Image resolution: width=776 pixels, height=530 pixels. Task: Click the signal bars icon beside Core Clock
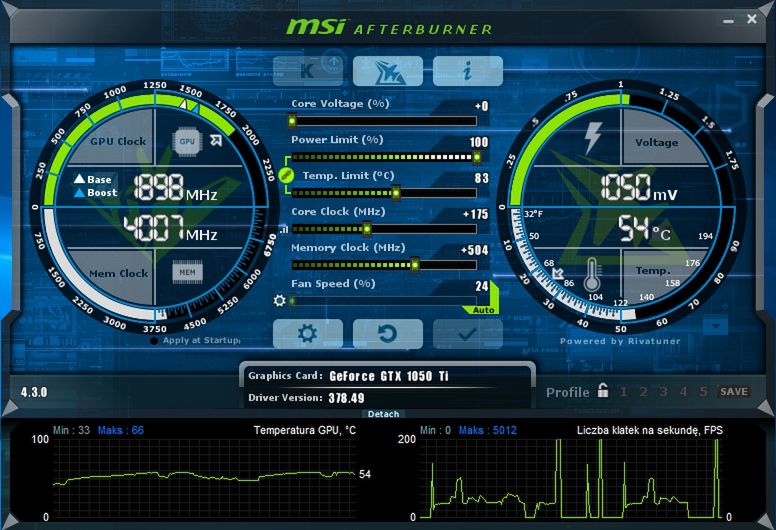pos(284,230)
